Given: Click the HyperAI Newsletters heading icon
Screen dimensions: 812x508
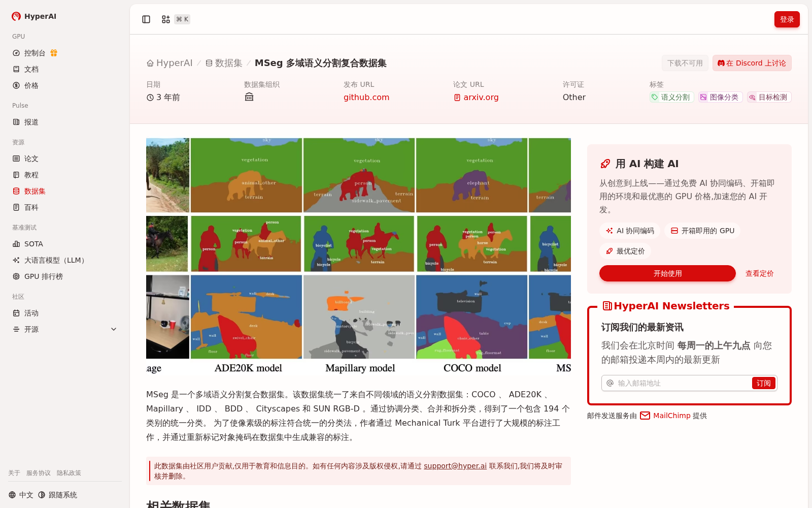Looking at the screenshot, I should 607,306.
